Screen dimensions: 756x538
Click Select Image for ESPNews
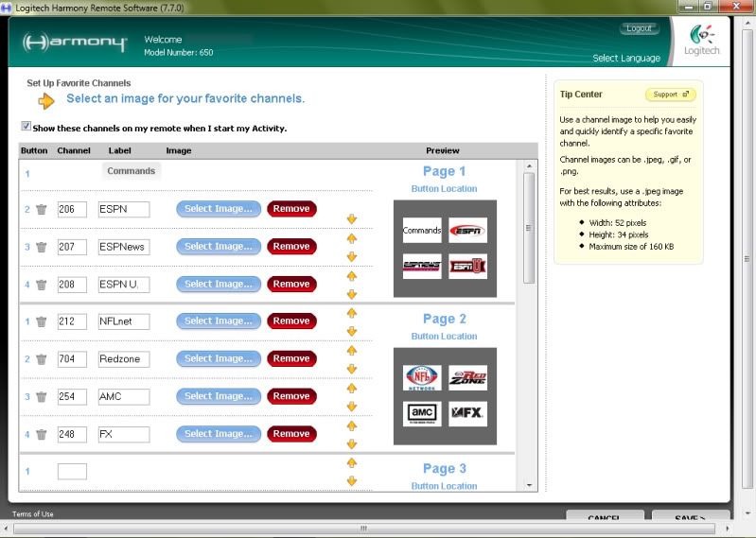(x=219, y=247)
